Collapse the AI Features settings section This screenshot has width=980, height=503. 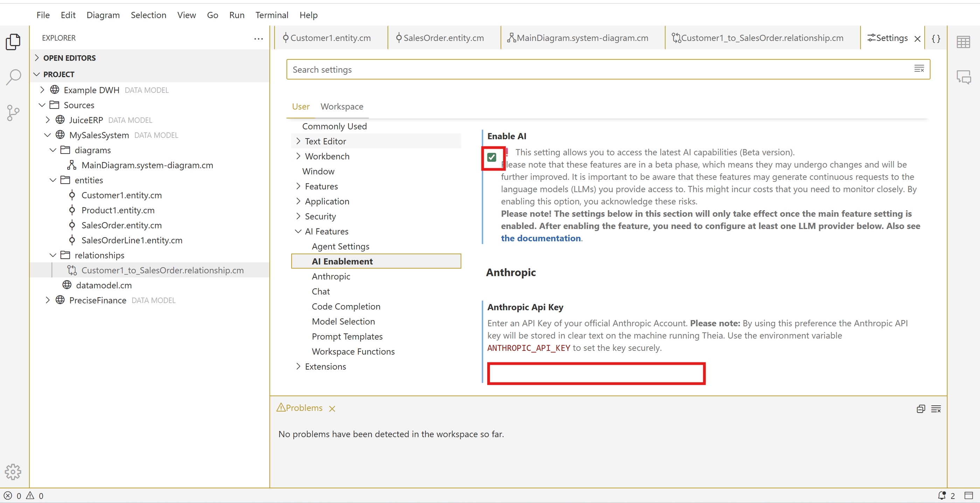point(298,232)
